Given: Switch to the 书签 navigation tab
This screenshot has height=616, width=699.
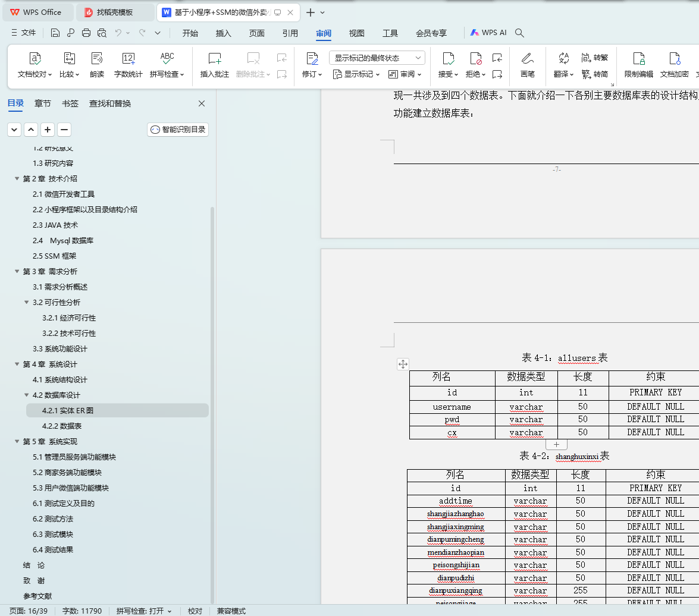Looking at the screenshot, I should coord(70,103).
